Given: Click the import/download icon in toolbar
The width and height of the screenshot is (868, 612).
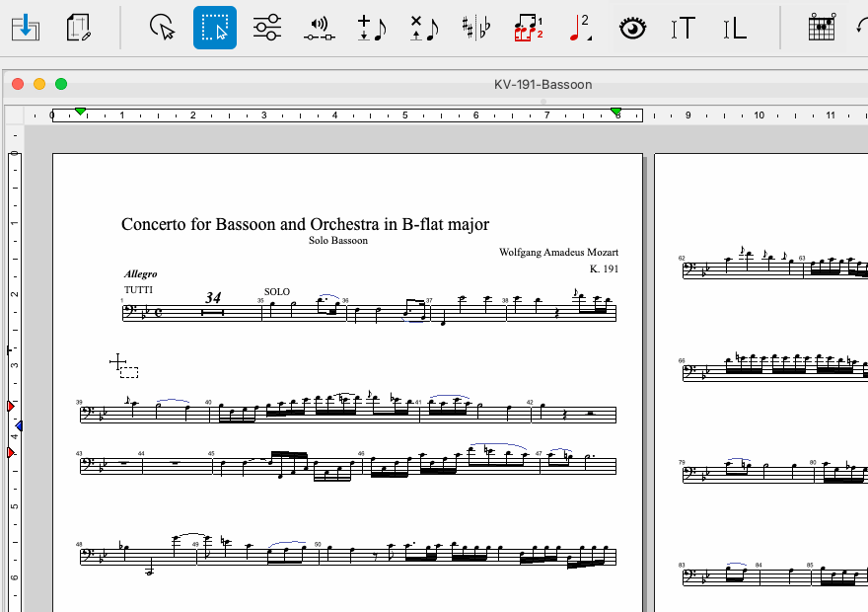Looking at the screenshot, I should (x=27, y=28).
